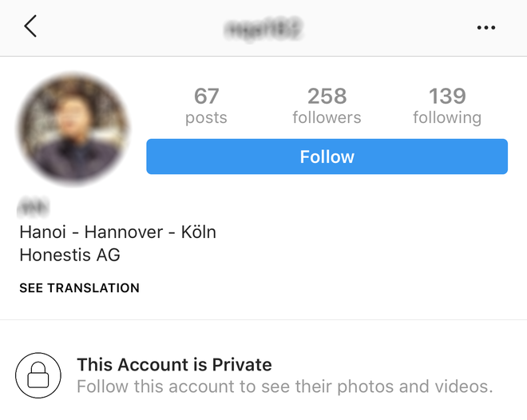Tap the 'followers' label text
Image resolution: width=527 pixels, height=420 pixels.
pos(327,117)
